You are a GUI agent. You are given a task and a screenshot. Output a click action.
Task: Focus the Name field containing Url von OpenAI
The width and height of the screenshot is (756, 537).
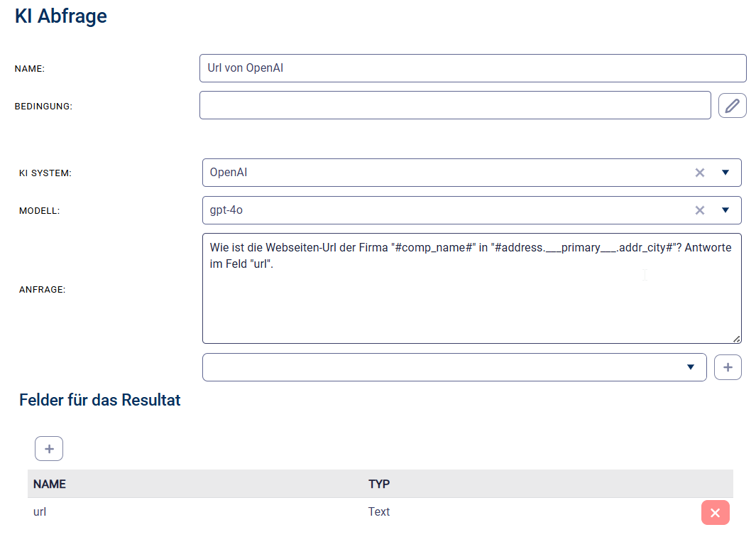473,68
